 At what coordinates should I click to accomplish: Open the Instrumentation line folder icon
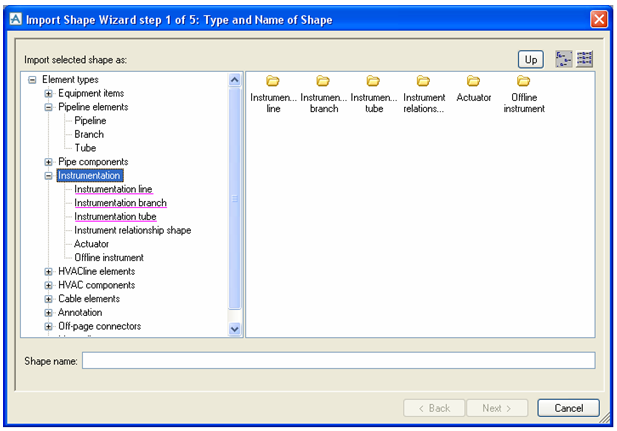(273, 81)
